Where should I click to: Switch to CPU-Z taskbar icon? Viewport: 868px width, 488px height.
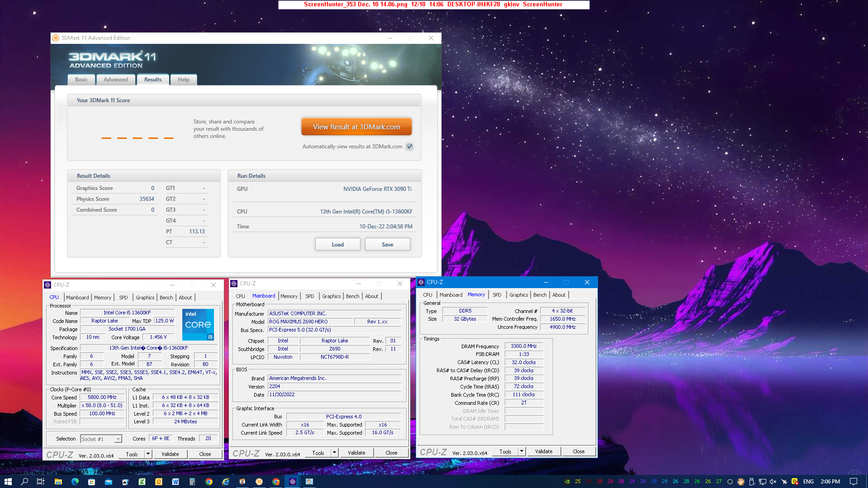tap(293, 481)
